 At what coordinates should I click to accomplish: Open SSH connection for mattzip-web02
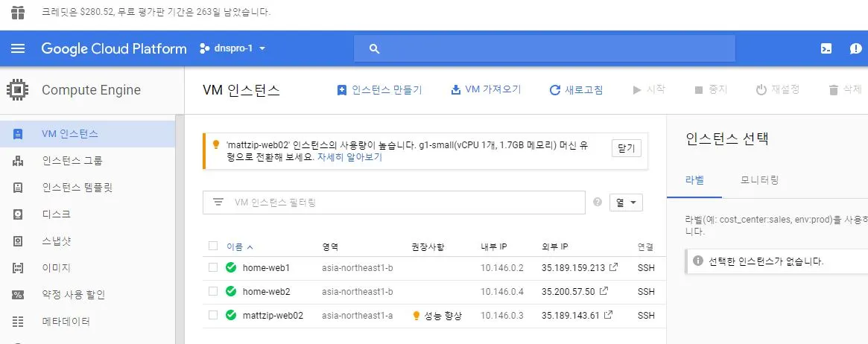(x=646, y=315)
